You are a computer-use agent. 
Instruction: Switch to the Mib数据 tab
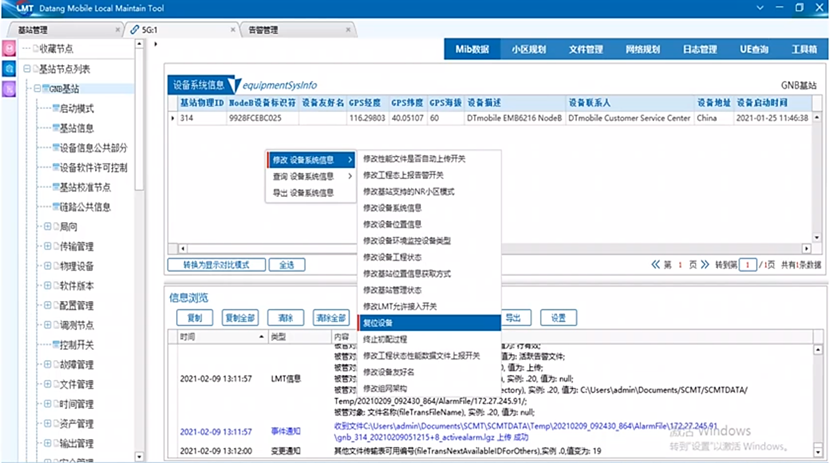472,49
